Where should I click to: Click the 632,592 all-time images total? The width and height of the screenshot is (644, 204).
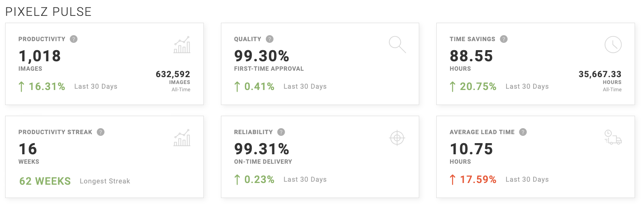coord(173,74)
